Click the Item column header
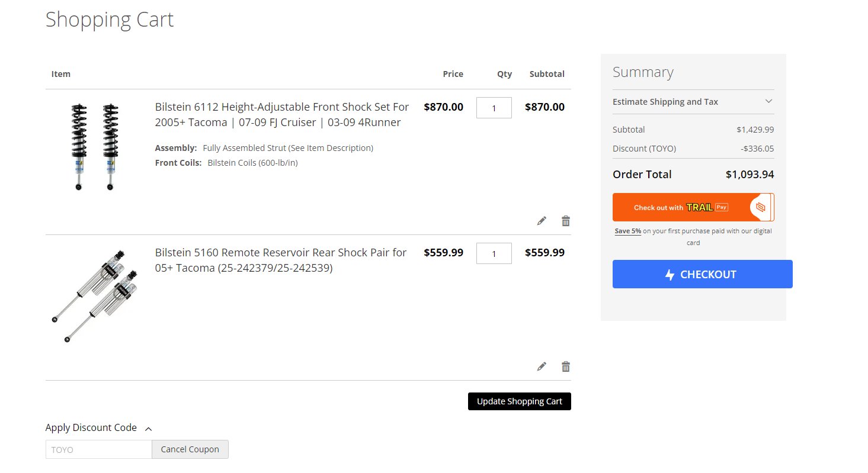The width and height of the screenshot is (868, 473). pyautogui.click(x=61, y=74)
